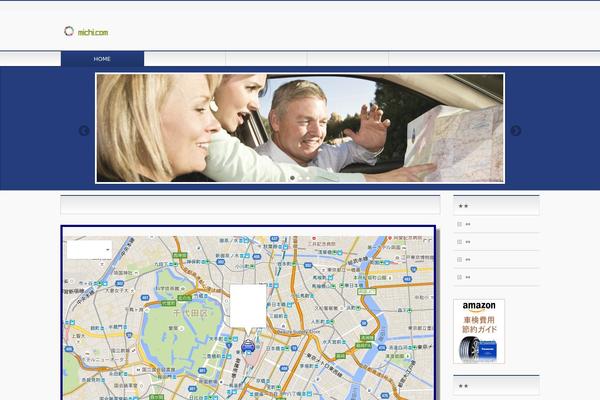Click the blue car marker on the map
The image size is (600, 400).
(248, 346)
